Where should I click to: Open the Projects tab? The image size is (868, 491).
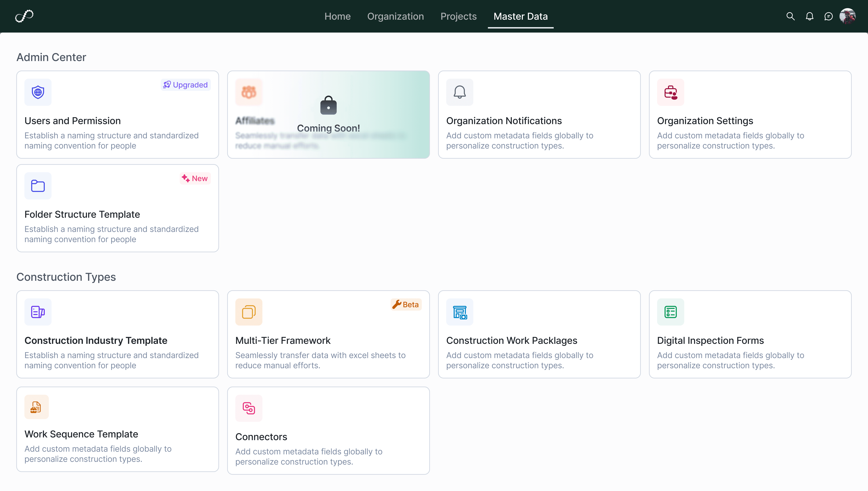458,16
